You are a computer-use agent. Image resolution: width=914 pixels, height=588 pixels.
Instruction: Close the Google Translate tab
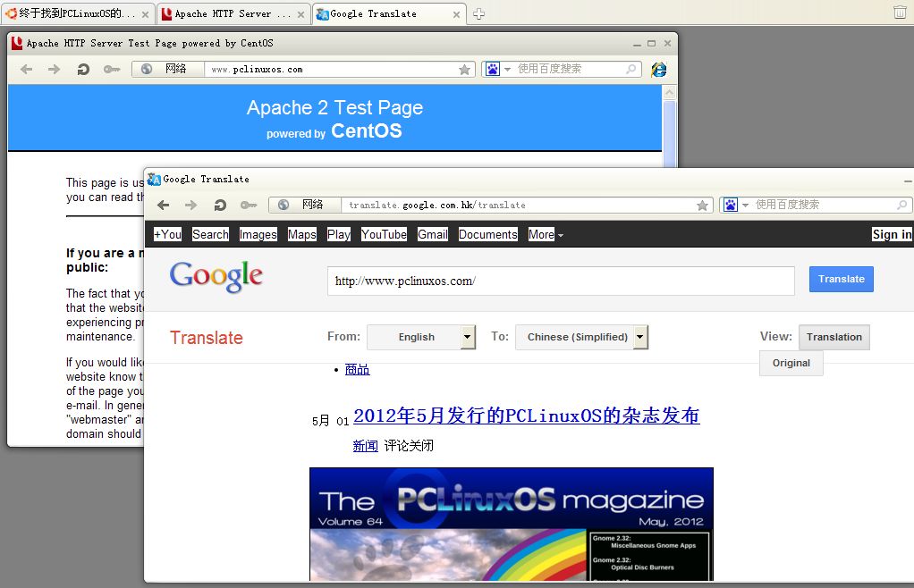coord(456,14)
